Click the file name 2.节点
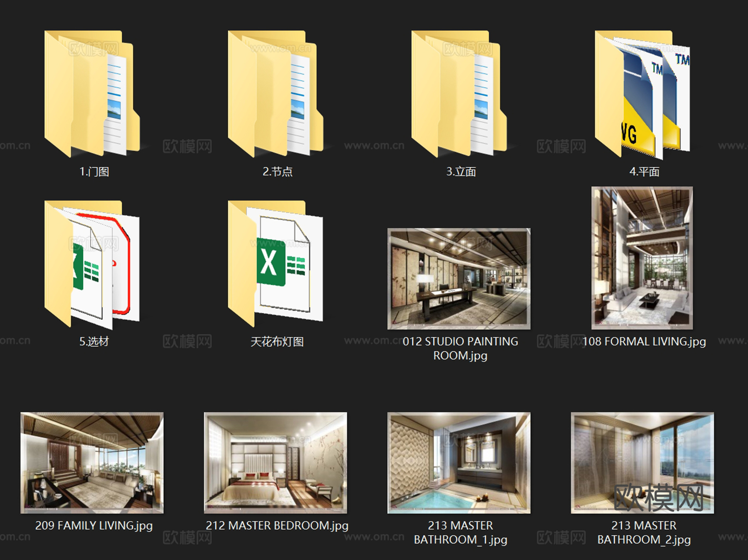Screen dimensions: 748x560 278,172
